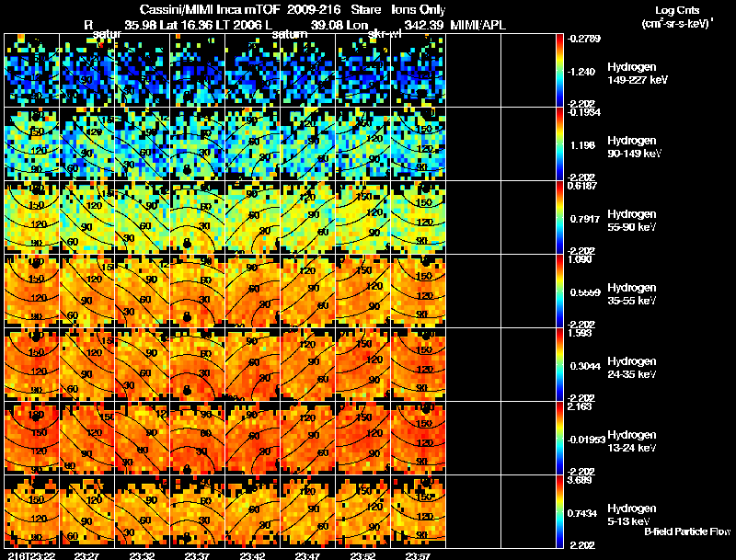The height and width of the screenshot is (560, 736).
Task: Click the 0.5559 colorbar value
Action: (585, 292)
